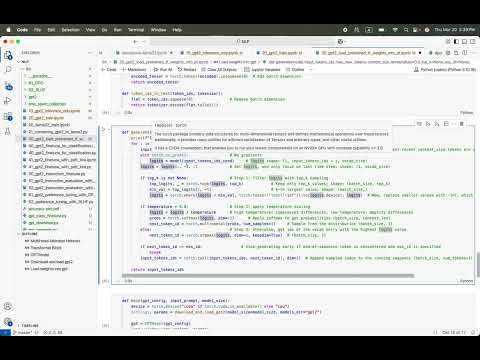
Task: Open 21_converting_gpt2_to_llama2.py file
Action: (58, 132)
